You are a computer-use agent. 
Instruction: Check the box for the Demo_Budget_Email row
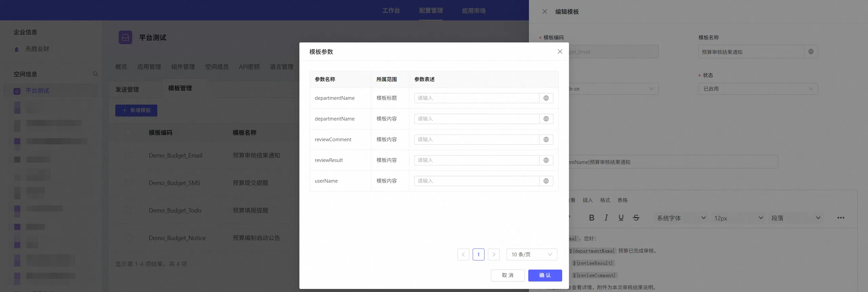coord(129,155)
